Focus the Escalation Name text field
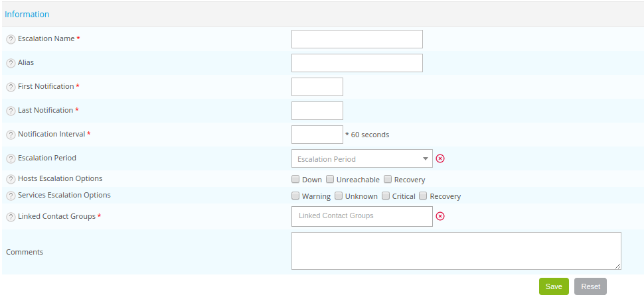This screenshot has width=644, height=299. coord(357,39)
